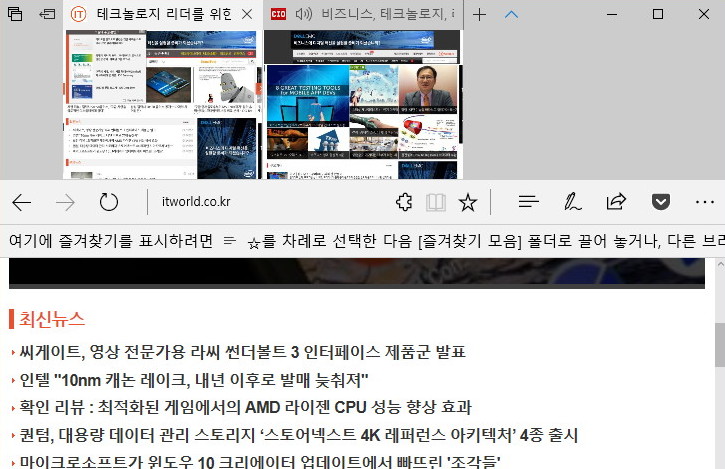This screenshot has height=469, width=725.
Task: Share this page
Action: 616,202
